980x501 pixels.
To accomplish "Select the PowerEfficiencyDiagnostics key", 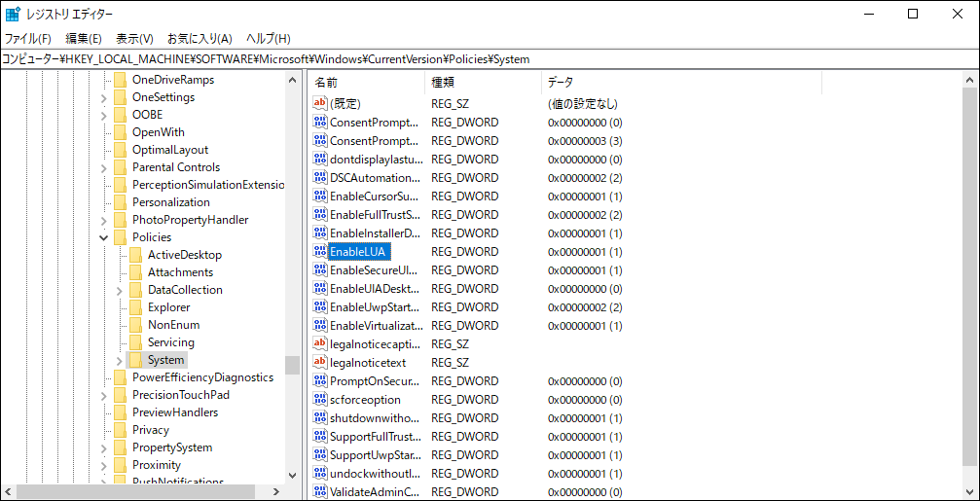I will 202,377.
